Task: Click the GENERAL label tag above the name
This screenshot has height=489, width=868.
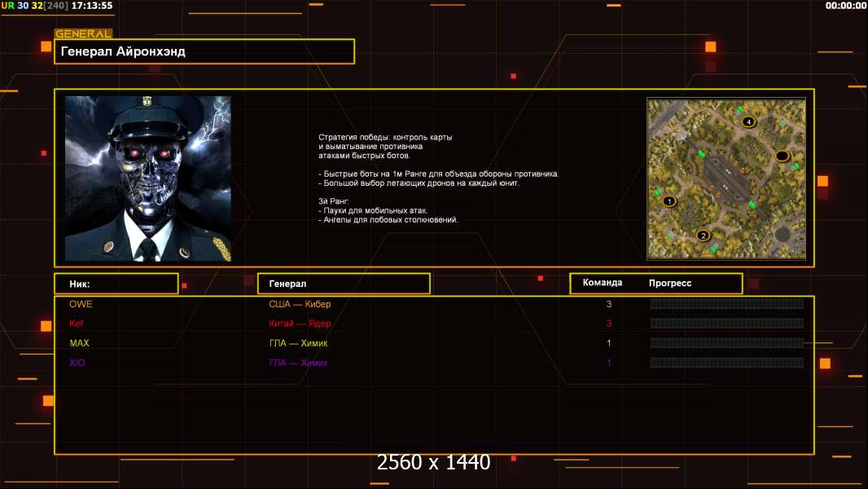Action: pos(83,34)
